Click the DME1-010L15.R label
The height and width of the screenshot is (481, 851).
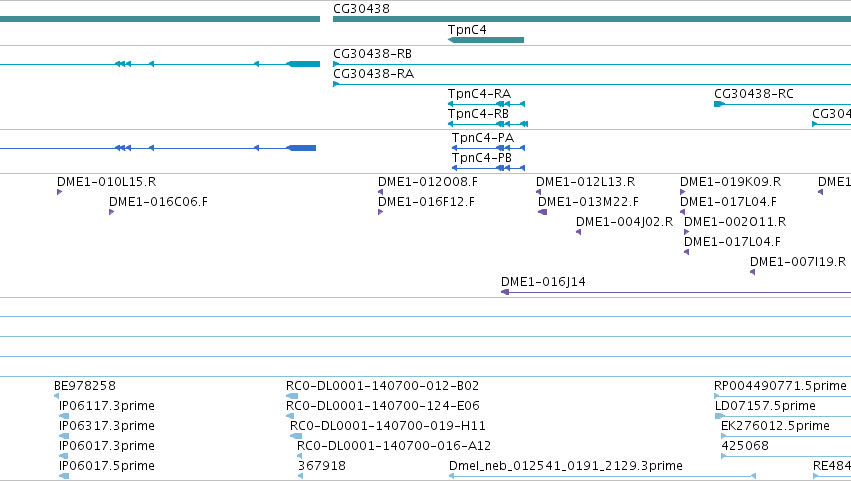pos(106,182)
